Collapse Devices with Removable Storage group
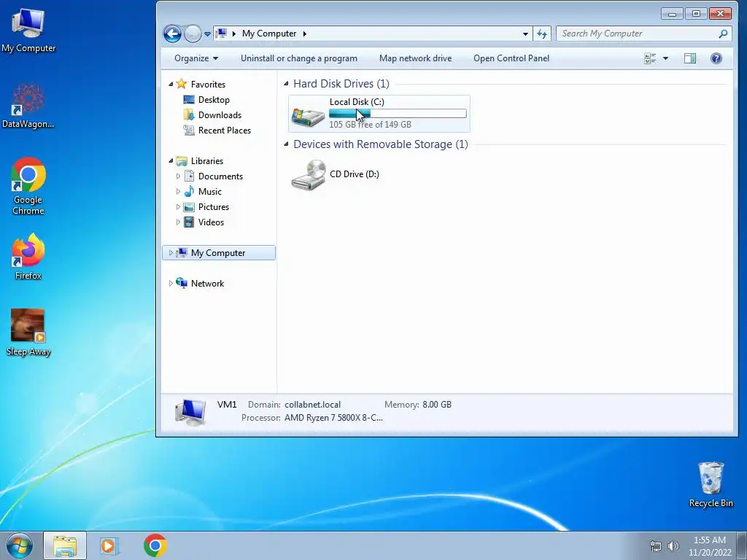The image size is (747, 560). coord(286,144)
